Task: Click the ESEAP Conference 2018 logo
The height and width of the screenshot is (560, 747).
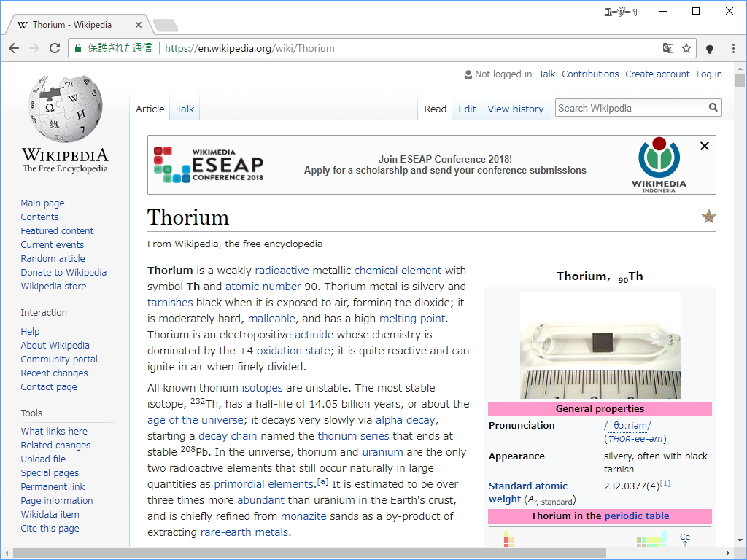Action: coord(209,165)
